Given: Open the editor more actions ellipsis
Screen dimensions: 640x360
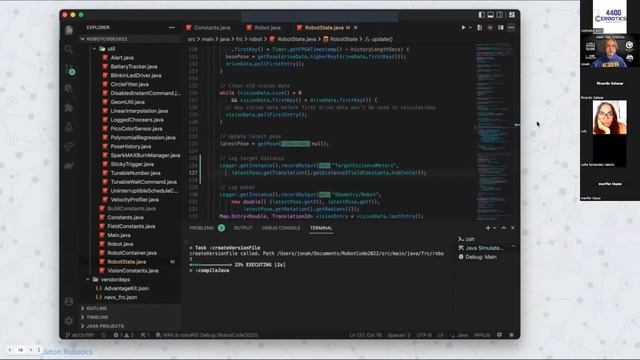Looking at the screenshot, I should tap(511, 28).
